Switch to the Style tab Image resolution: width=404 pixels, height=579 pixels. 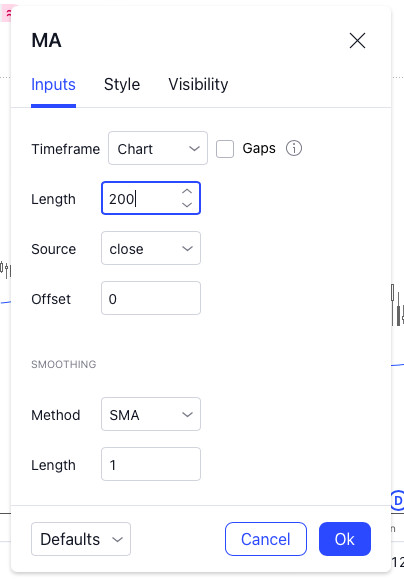pyautogui.click(x=122, y=85)
